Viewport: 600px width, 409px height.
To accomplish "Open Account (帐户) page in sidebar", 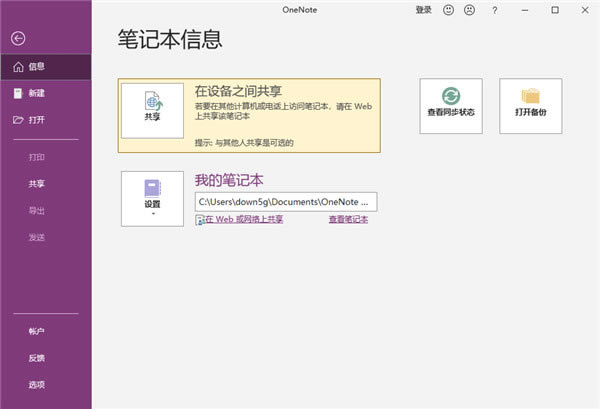I will 36,331.
